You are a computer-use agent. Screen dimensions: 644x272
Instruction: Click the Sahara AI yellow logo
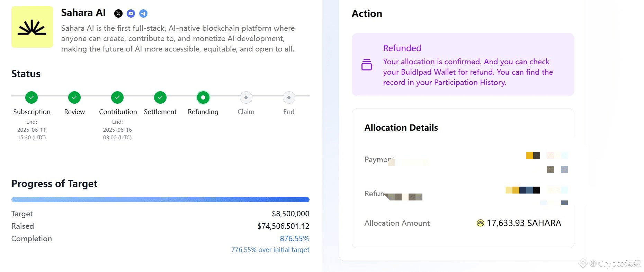coord(32,27)
